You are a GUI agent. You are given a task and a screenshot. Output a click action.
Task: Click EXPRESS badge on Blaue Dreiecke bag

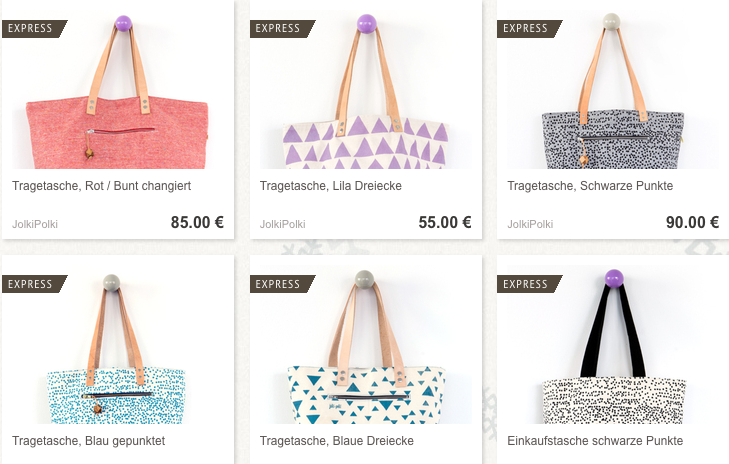coord(282,284)
